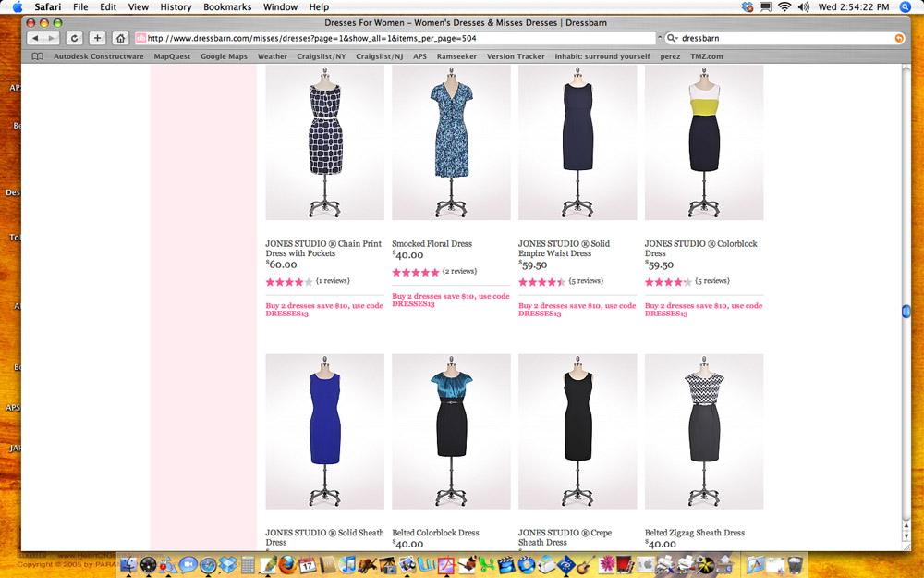The height and width of the screenshot is (578, 924).
Task: Open the volume control in menu bar
Action: click(x=803, y=7)
